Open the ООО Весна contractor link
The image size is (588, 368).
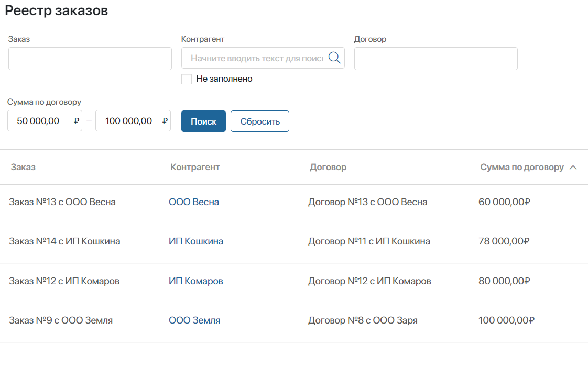194,202
